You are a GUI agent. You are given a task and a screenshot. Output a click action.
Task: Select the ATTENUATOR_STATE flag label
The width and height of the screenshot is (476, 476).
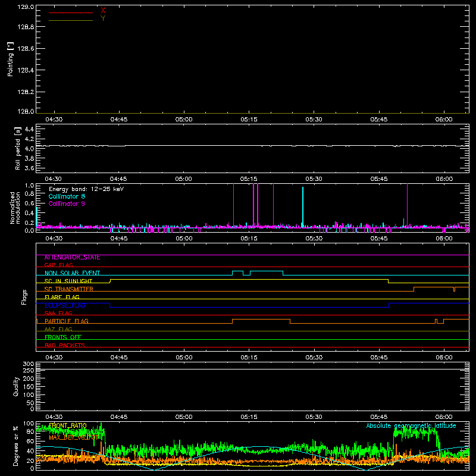pos(72,258)
